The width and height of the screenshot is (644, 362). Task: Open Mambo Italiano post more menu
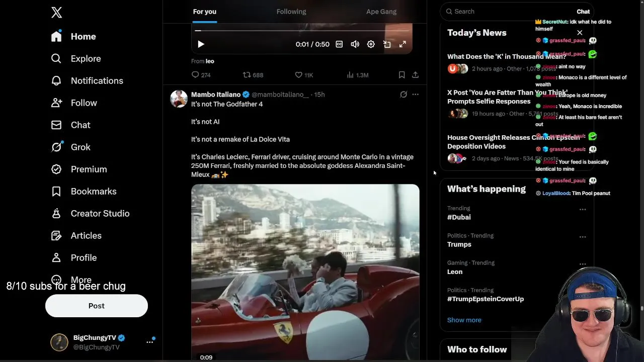pyautogui.click(x=415, y=95)
